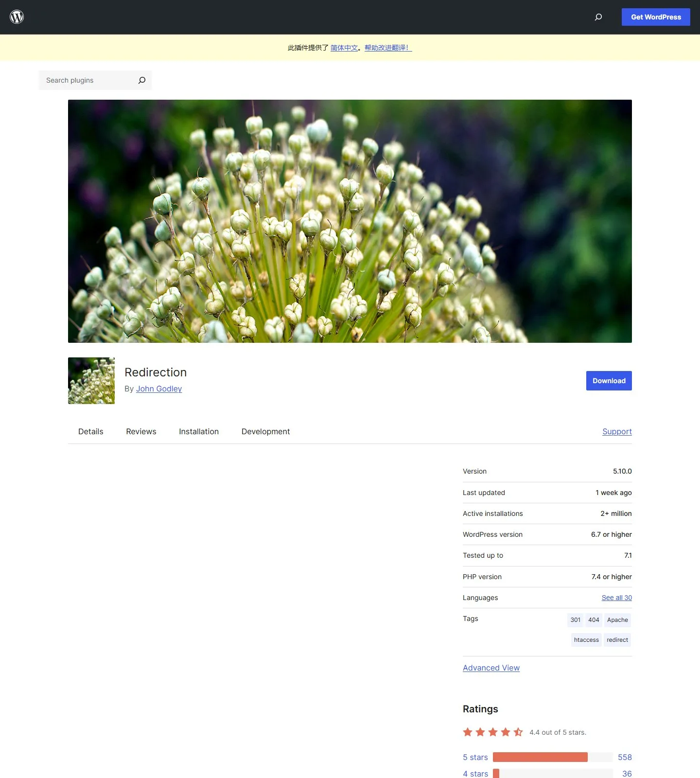
Task: Open the 36 four-star reviews count
Action: point(627,774)
